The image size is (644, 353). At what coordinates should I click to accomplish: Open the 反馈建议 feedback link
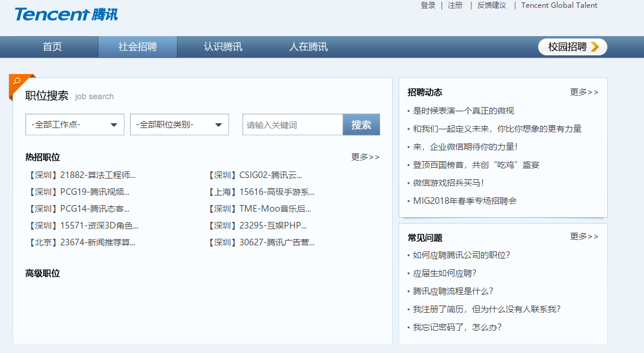point(492,5)
